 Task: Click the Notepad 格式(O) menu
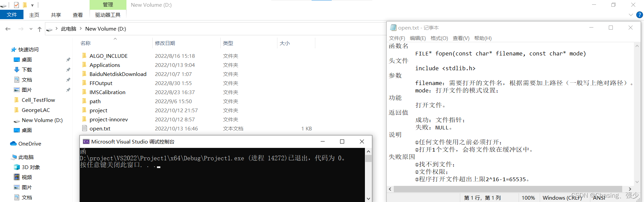[439, 38]
